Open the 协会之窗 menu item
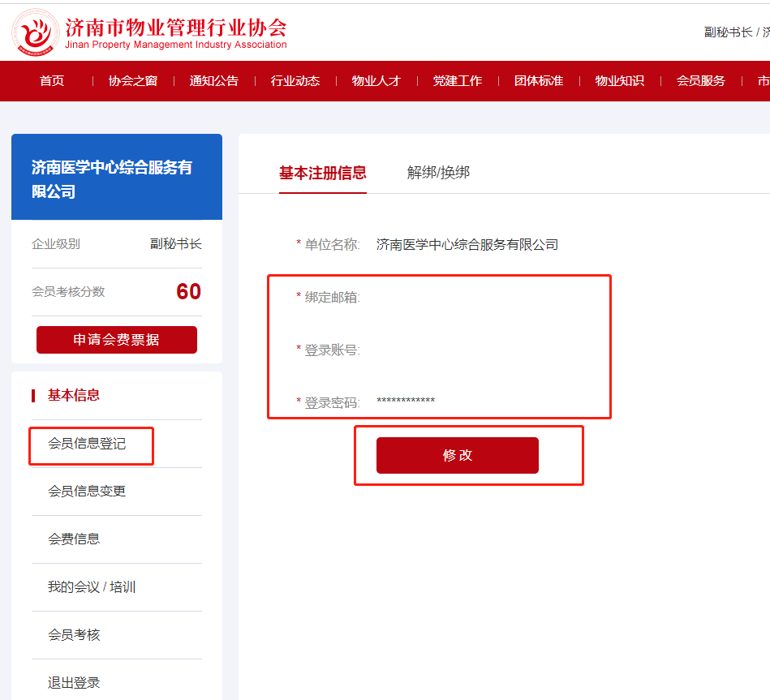The height and width of the screenshot is (700, 770). click(x=133, y=81)
